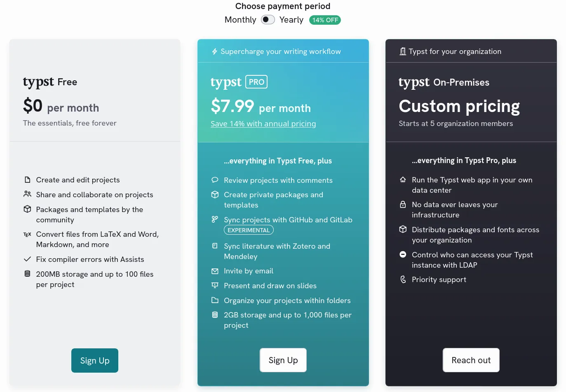Click 'Fix compiler errors with Assists' text
This screenshot has height=392, width=566.
point(90,259)
